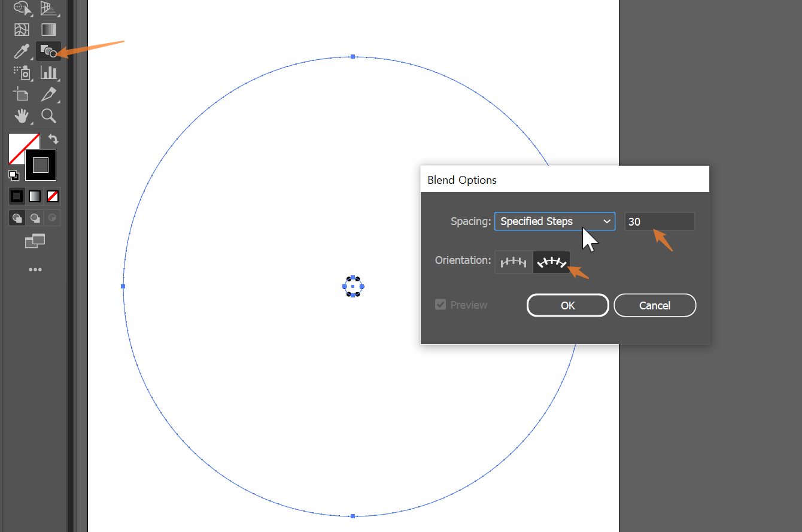Open Edit Toolbar three dots
This screenshot has width=802, height=532.
tap(35, 270)
